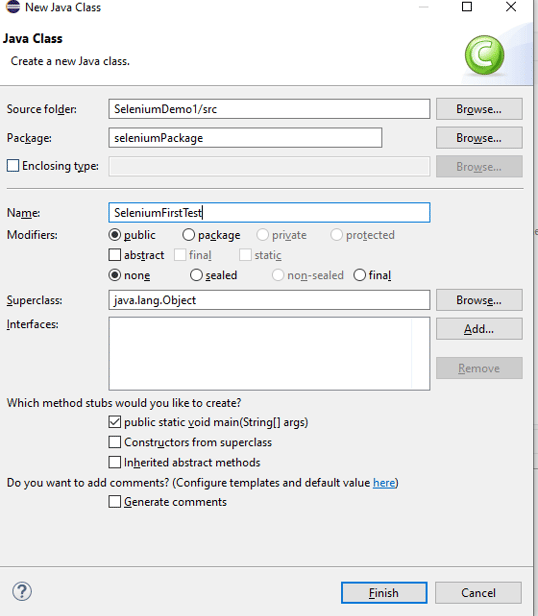Check the abstract modifier checkbox
This screenshot has width=538, height=616.
(114, 255)
